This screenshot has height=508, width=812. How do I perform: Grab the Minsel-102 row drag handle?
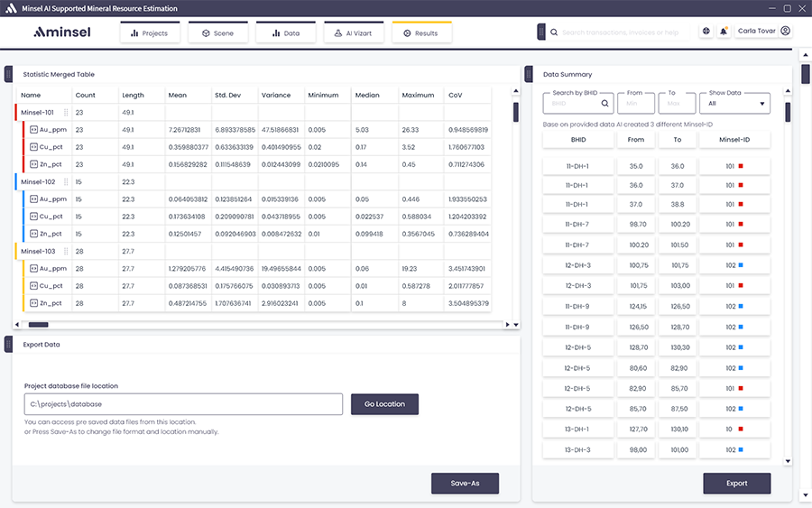(66, 182)
